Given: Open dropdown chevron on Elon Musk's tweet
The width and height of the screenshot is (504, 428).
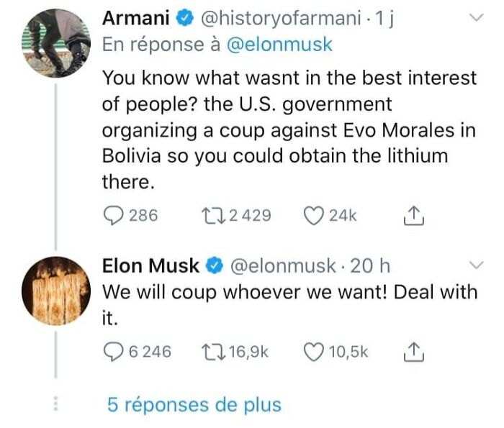Looking at the screenshot, I should click(475, 266).
